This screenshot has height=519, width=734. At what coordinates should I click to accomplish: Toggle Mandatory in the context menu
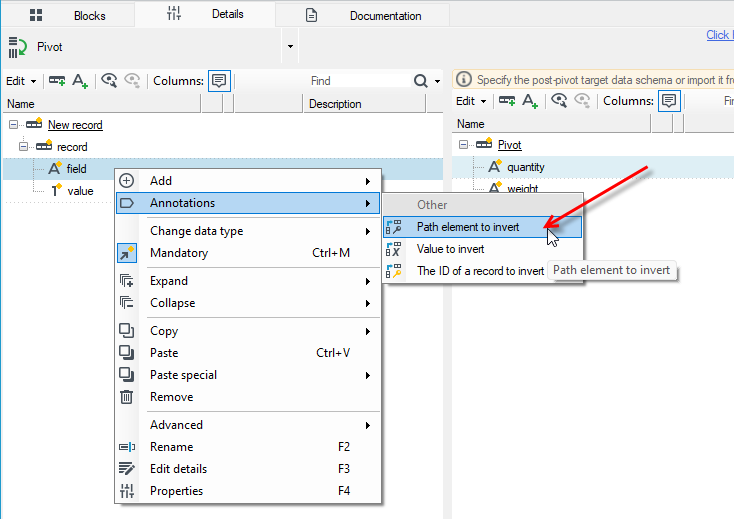click(x=248, y=253)
